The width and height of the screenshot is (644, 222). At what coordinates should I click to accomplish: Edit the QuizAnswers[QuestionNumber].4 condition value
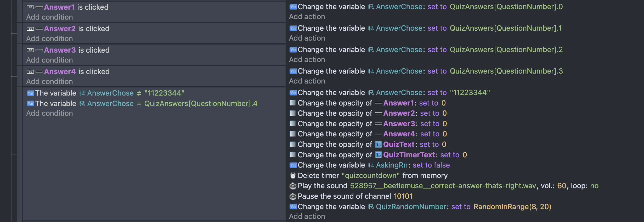[201, 104]
